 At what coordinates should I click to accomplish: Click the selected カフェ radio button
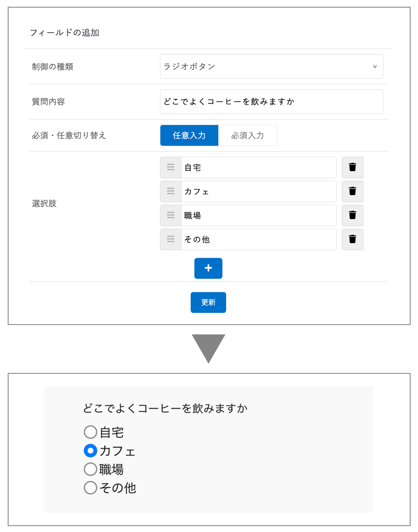90,450
